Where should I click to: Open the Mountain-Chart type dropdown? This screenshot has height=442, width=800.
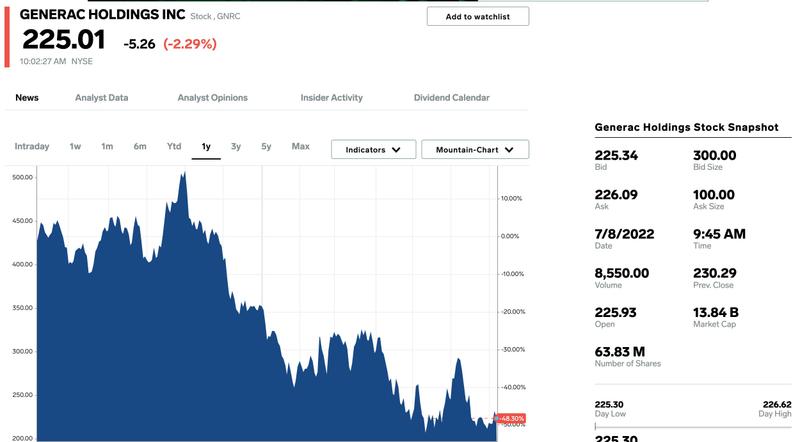[475, 150]
